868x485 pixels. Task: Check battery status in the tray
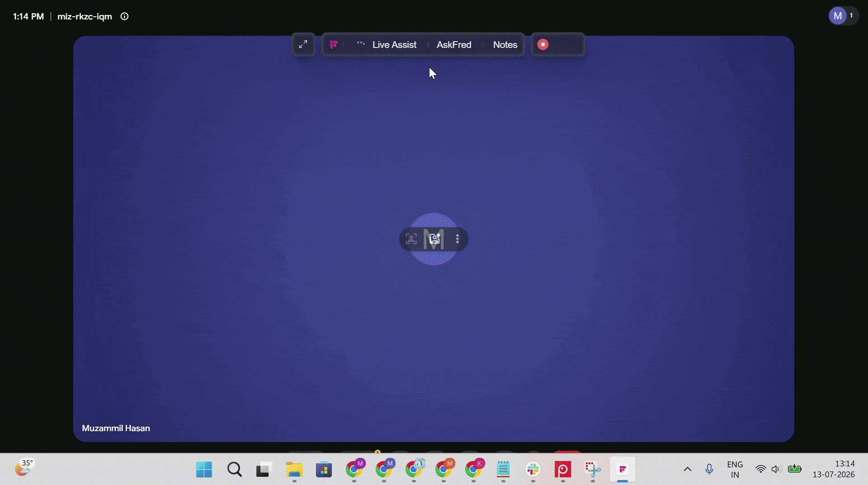click(x=794, y=469)
